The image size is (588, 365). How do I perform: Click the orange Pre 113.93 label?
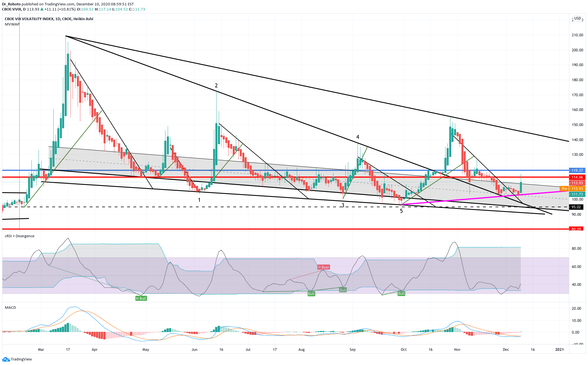[572, 189]
